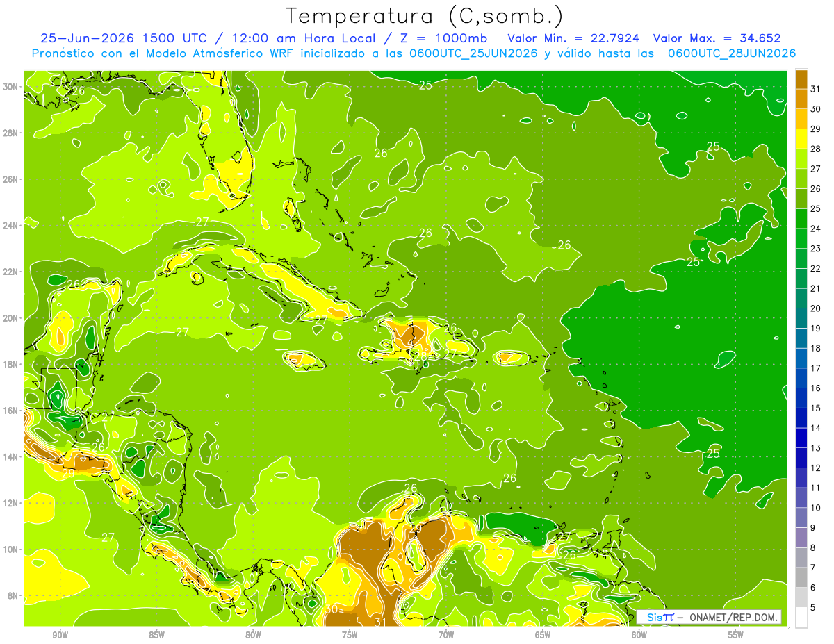Click the '28N' latitude axis label
Screen dimensions: 834x644
point(11,133)
